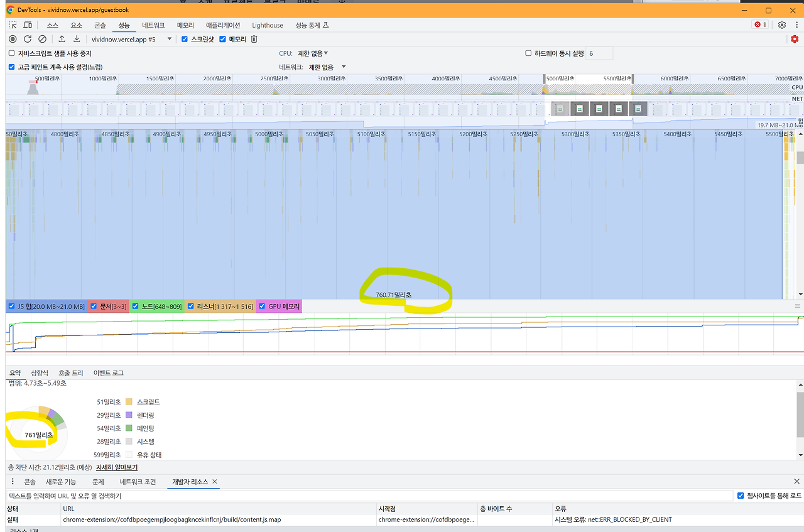Click the 자세히 알아보기 link

point(117,467)
